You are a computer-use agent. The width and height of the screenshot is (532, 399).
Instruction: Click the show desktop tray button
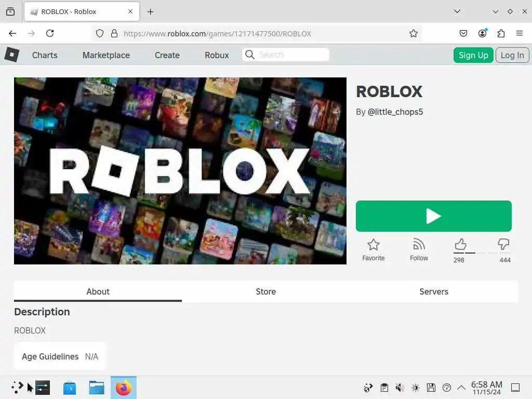[x=515, y=388]
